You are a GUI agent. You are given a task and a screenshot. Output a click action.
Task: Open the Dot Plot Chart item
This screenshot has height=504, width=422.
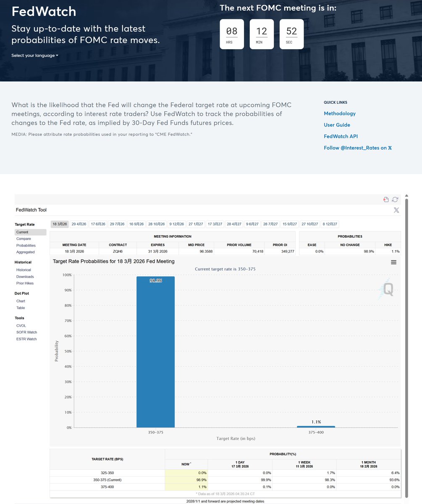(21, 301)
